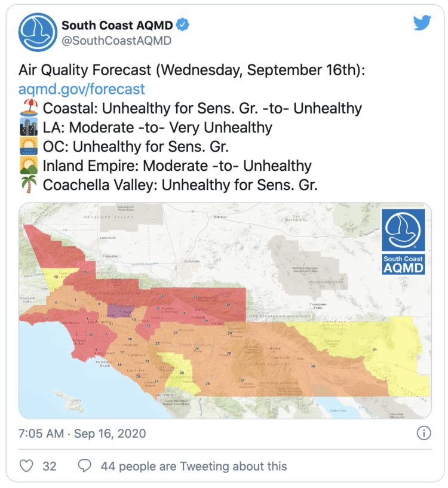The width and height of the screenshot is (448, 488).
Task: Click the sunrise Inland Empire emoji
Action: 29,166
